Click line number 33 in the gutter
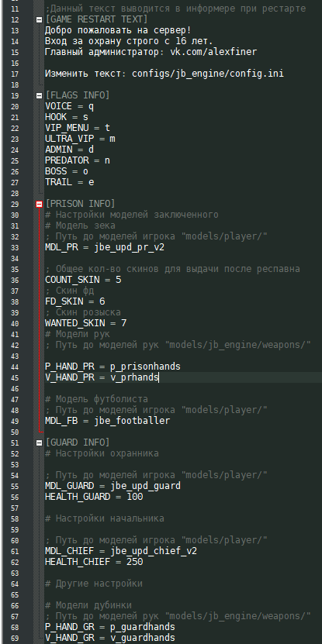 15,248
